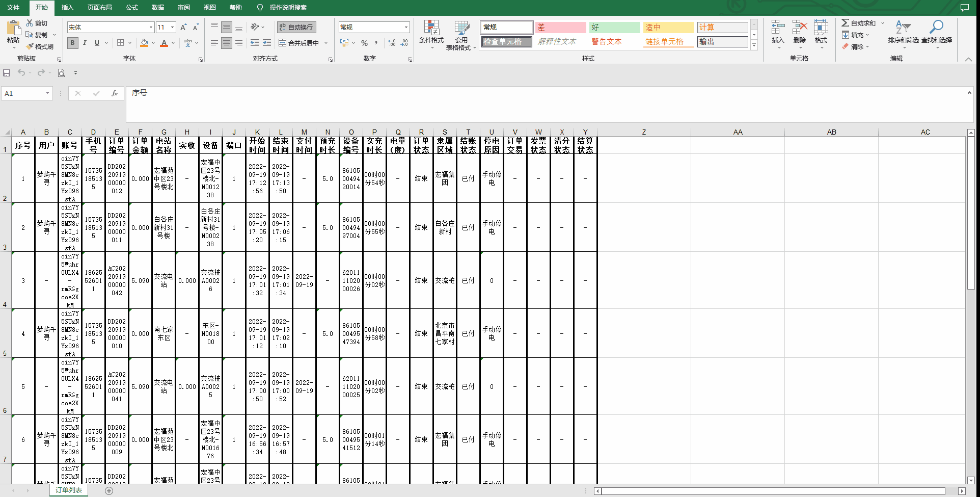Screen dimensions: 980x497
Task: Toggle Underline formatting
Action: pos(97,43)
